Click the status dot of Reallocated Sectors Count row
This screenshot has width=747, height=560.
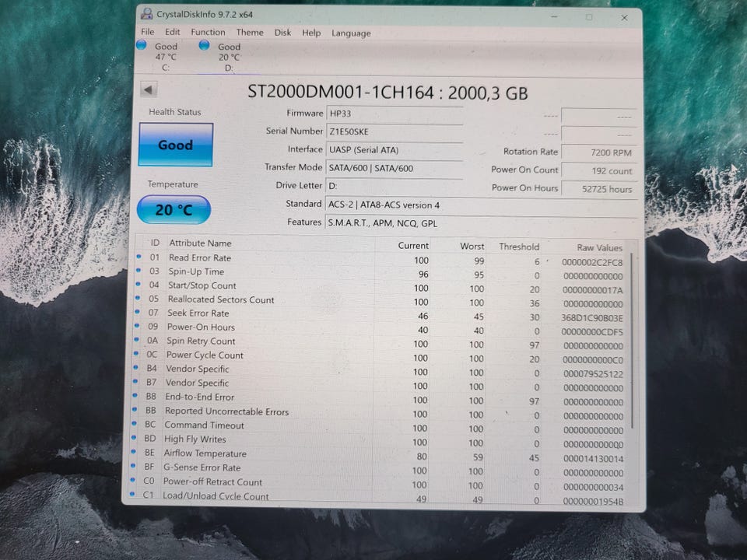point(137,298)
